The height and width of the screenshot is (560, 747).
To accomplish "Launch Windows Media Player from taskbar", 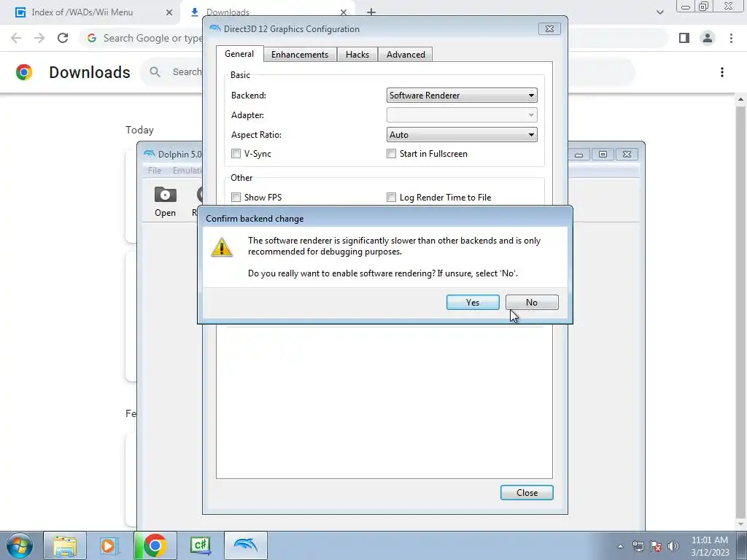I will point(109,545).
